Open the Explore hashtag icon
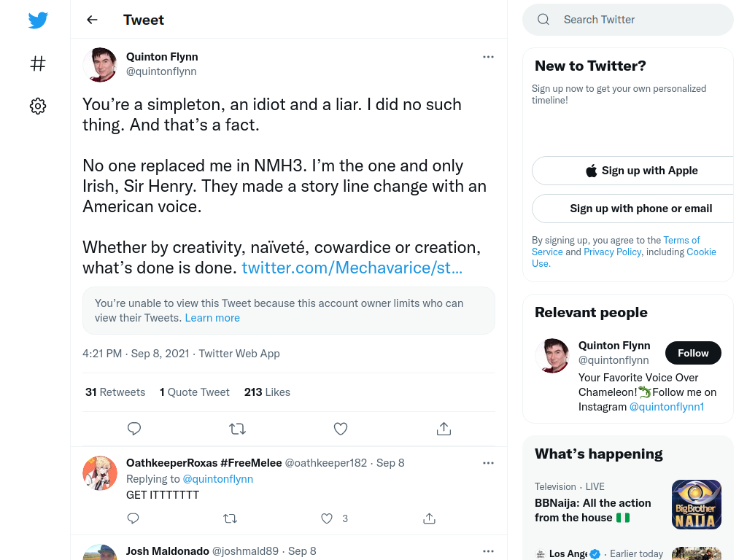747x560 pixels. click(38, 63)
